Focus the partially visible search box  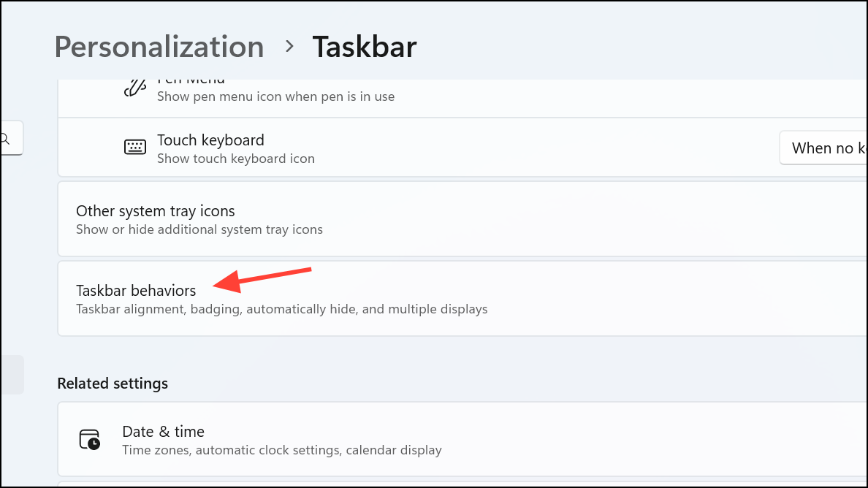click(12, 138)
